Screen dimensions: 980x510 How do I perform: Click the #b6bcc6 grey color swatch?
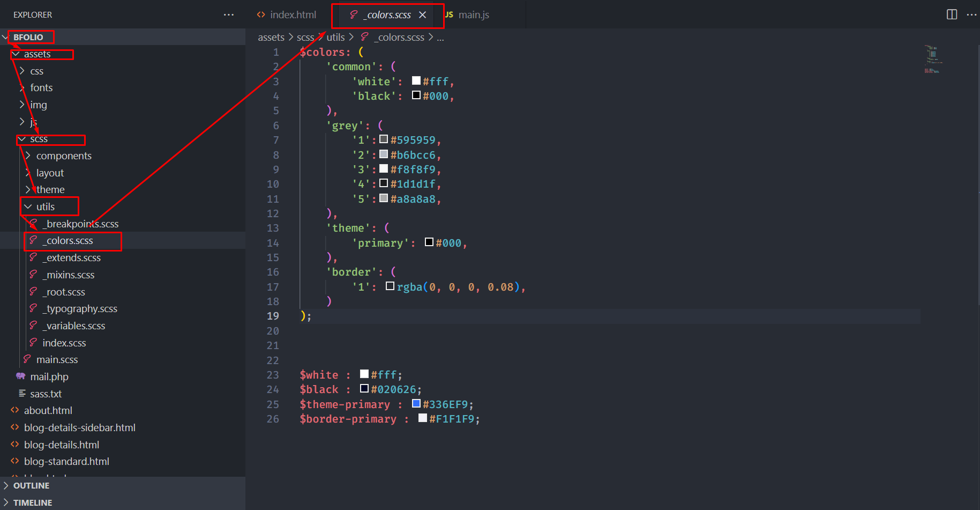click(x=384, y=154)
